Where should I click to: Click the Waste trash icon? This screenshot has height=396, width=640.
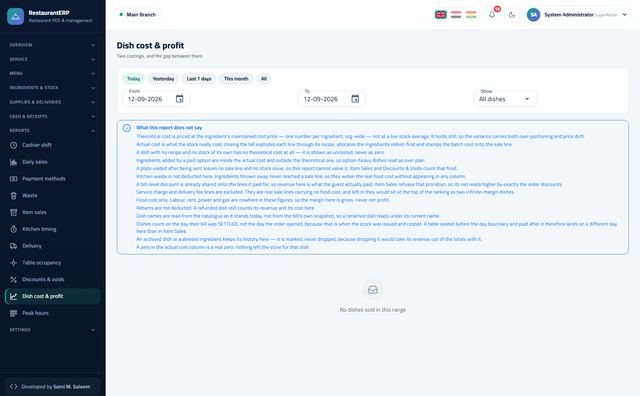point(13,196)
